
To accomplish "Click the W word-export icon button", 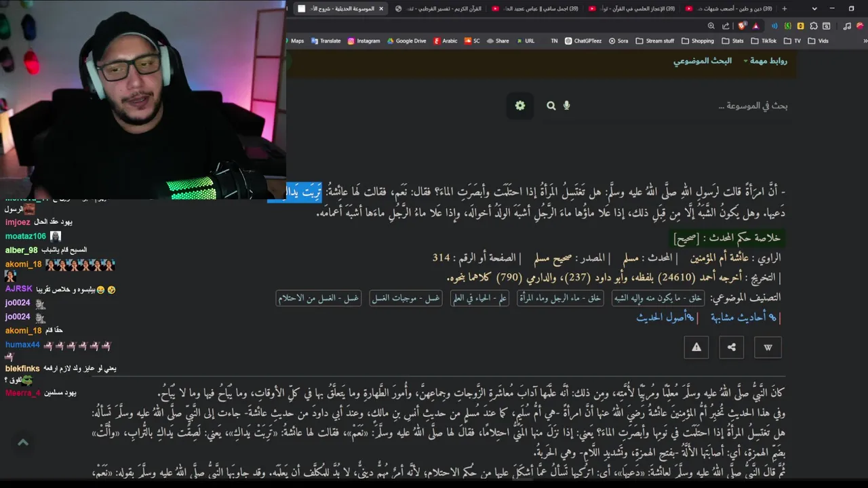I will [x=768, y=347].
